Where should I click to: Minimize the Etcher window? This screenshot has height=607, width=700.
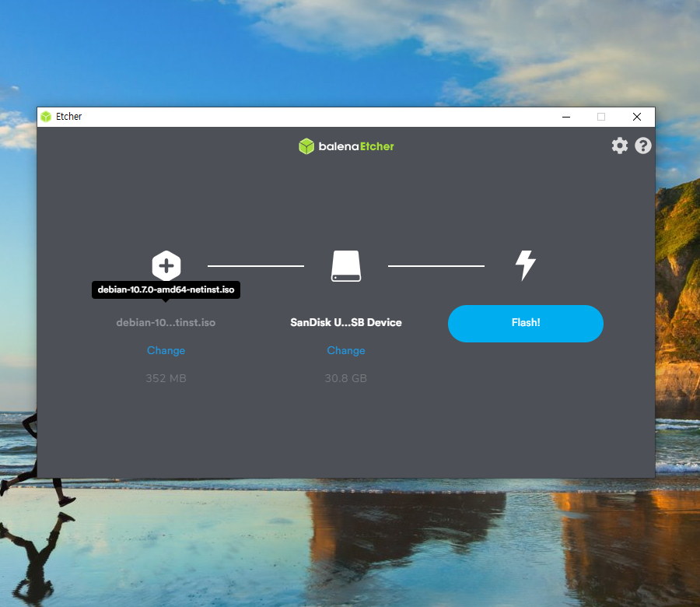point(566,117)
